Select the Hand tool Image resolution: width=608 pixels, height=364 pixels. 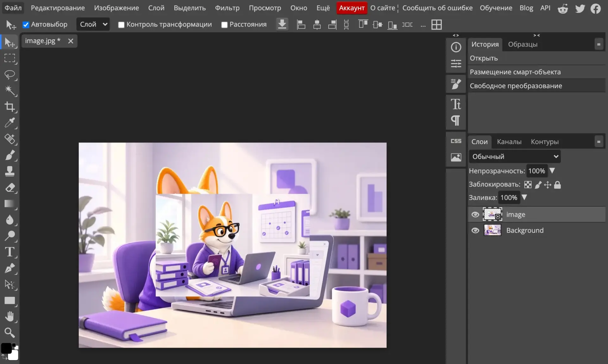pos(10,317)
